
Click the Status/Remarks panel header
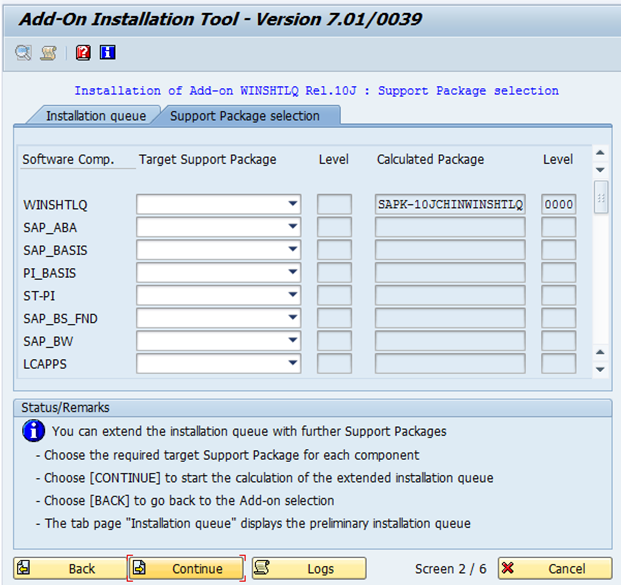click(x=313, y=408)
